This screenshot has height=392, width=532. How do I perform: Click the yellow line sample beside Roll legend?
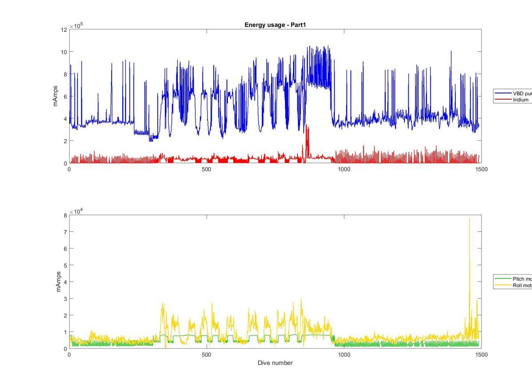point(503,285)
